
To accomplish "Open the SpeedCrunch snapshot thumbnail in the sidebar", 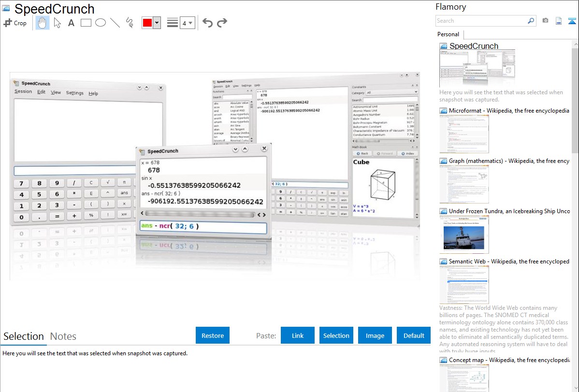I will pyautogui.click(x=477, y=69).
